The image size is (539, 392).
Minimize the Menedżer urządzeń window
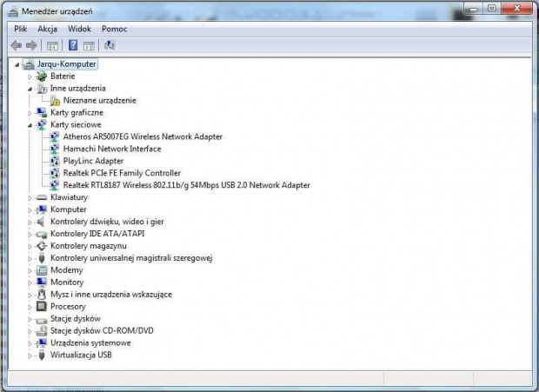point(473,8)
